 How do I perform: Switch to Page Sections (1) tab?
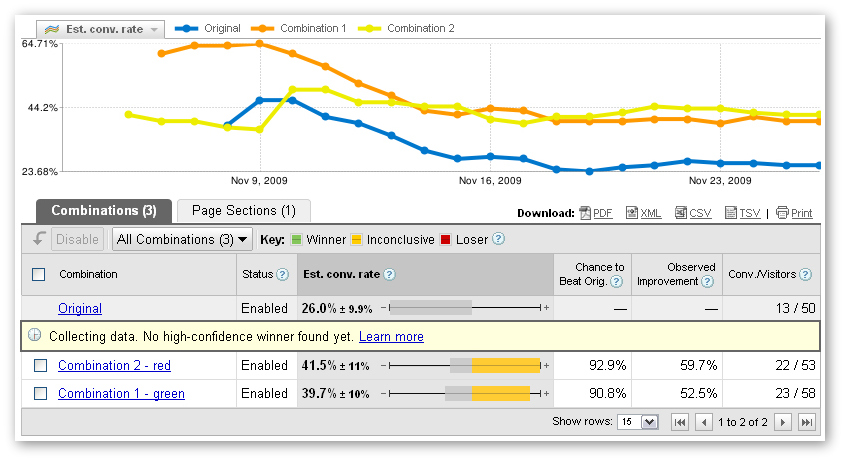click(x=244, y=211)
